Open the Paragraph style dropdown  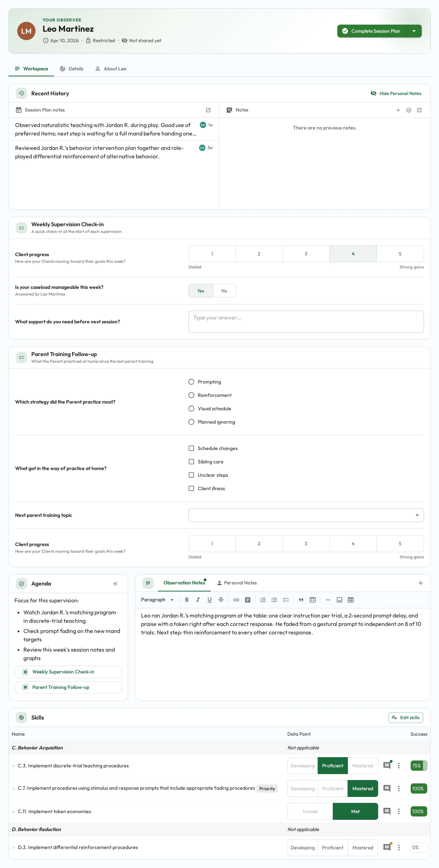157,600
